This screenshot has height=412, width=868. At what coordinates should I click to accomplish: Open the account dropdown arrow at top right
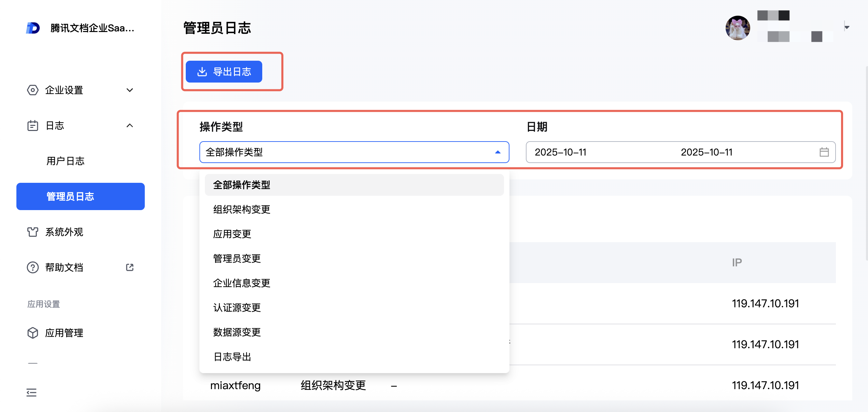(x=847, y=27)
